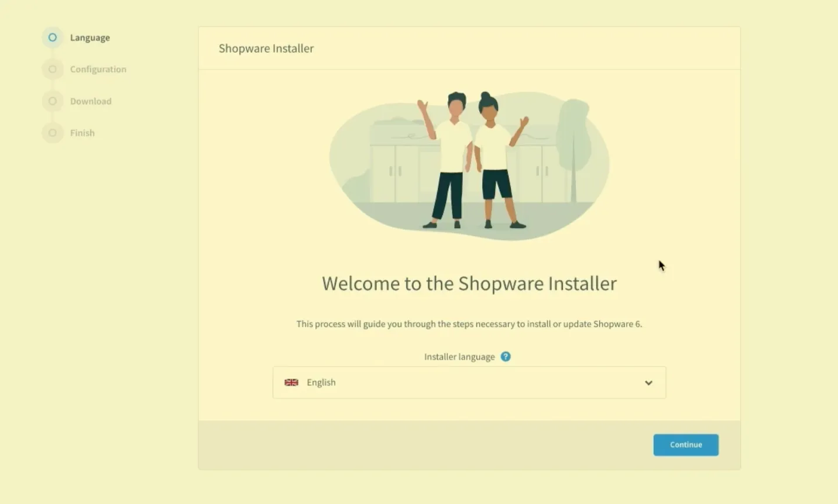This screenshot has width=838, height=504.
Task: Click the Shopware Installer header title
Action: (266, 49)
